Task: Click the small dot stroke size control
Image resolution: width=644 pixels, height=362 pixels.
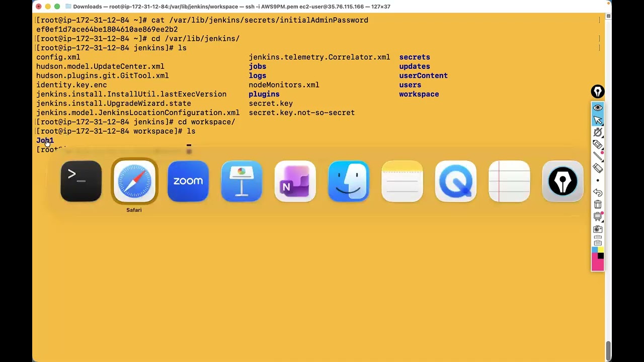Action: point(598,180)
